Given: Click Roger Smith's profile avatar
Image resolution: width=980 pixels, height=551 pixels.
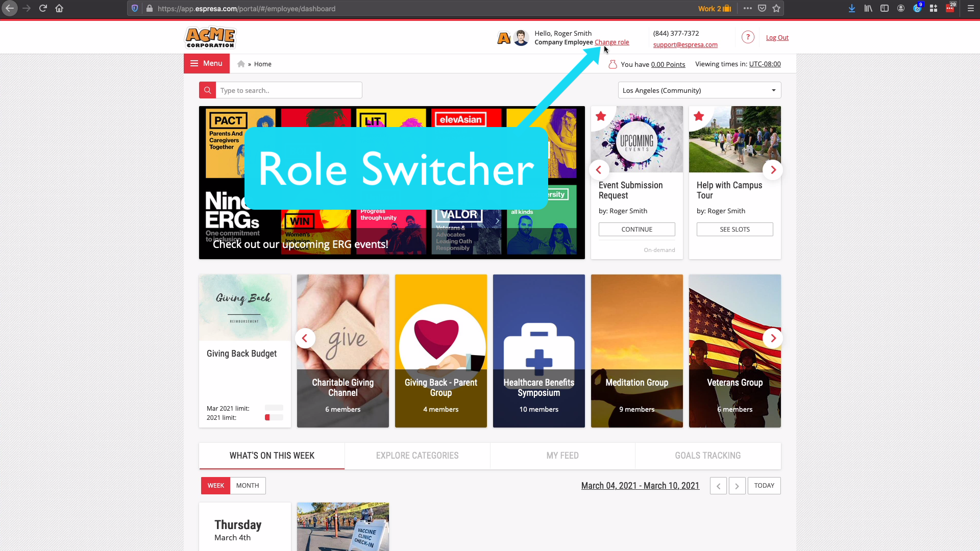Looking at the screenshot, I should (521, 37).
